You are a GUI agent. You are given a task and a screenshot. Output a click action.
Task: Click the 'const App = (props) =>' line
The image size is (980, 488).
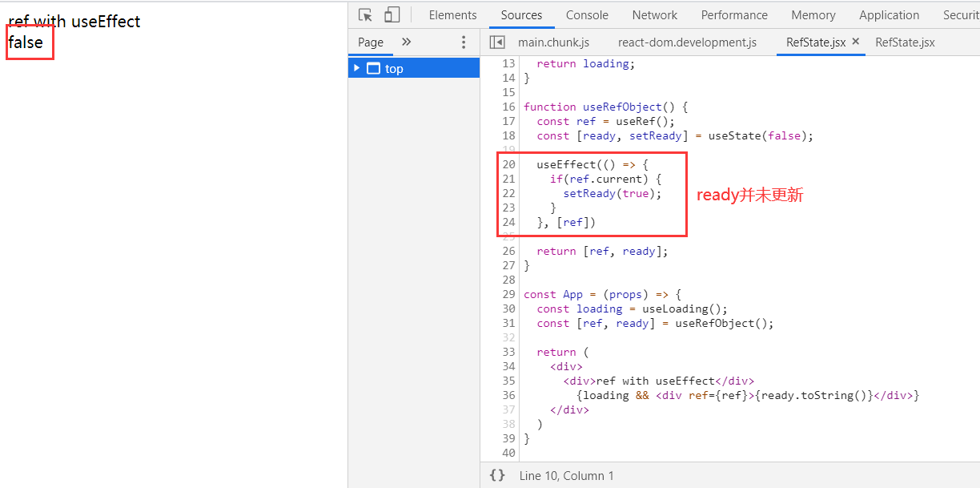(x=602, y=294)
